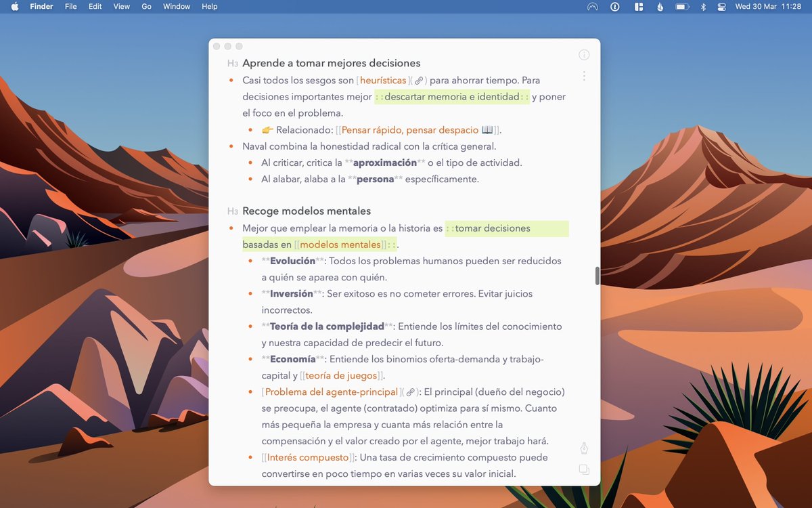Click H3 marker beside Aprende a tomar mejores decisiones
Image resolution: width=812 pixels, height=508 pixels.
(233, 64)
